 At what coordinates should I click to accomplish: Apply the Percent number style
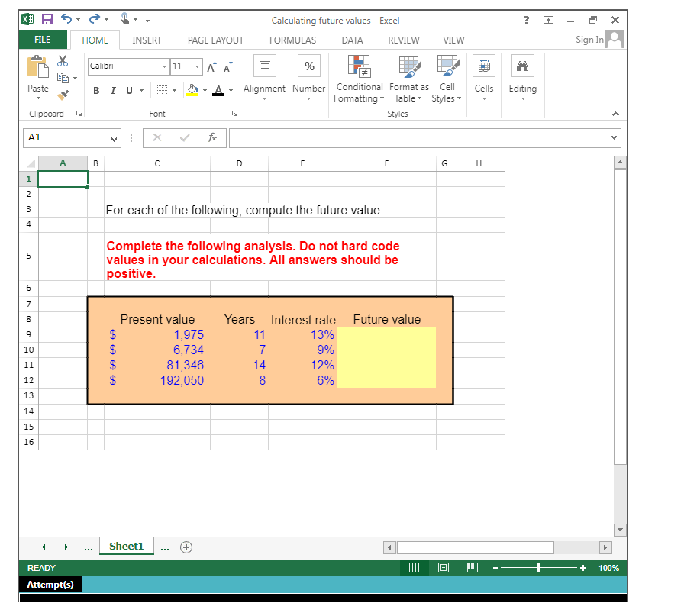(x=308, y=66)
